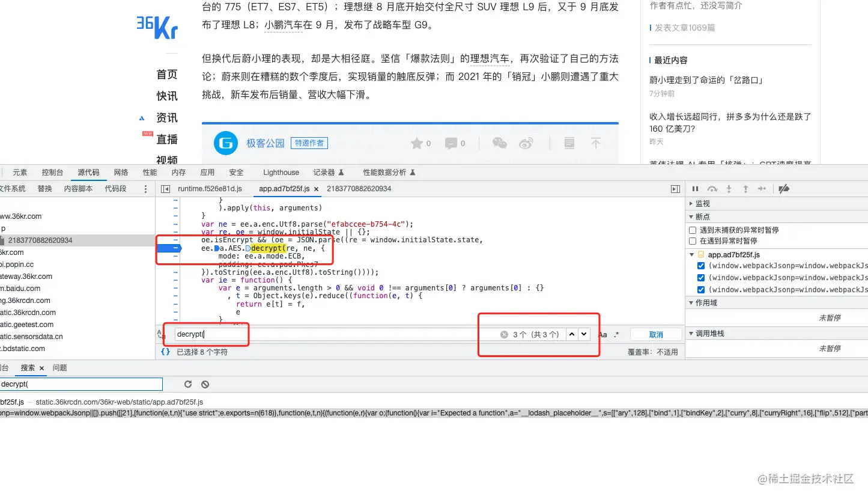Click the decrypt( find input field
The width and height of the screenshot is (868, 499).
336,335
